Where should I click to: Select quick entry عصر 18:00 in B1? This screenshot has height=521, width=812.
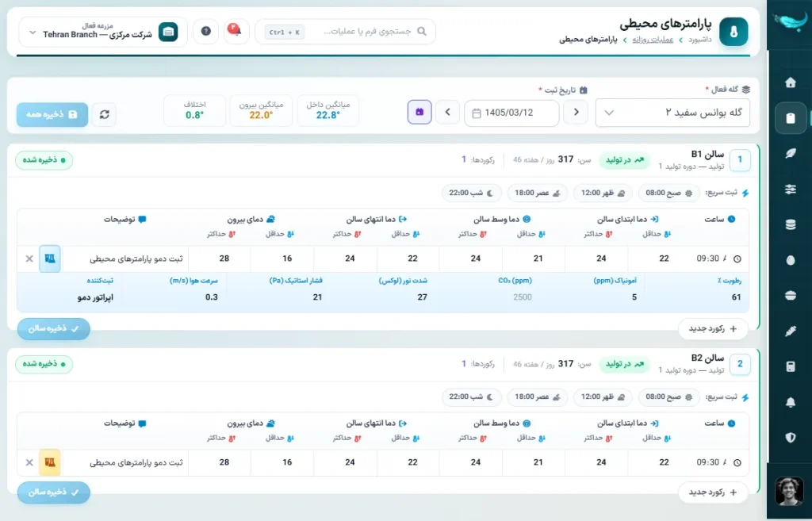click(537, 193)
